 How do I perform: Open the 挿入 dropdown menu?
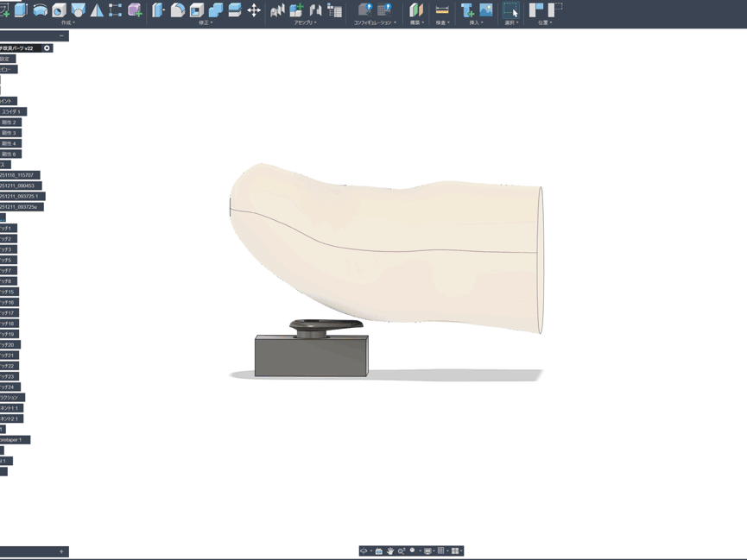coord(475,22)
